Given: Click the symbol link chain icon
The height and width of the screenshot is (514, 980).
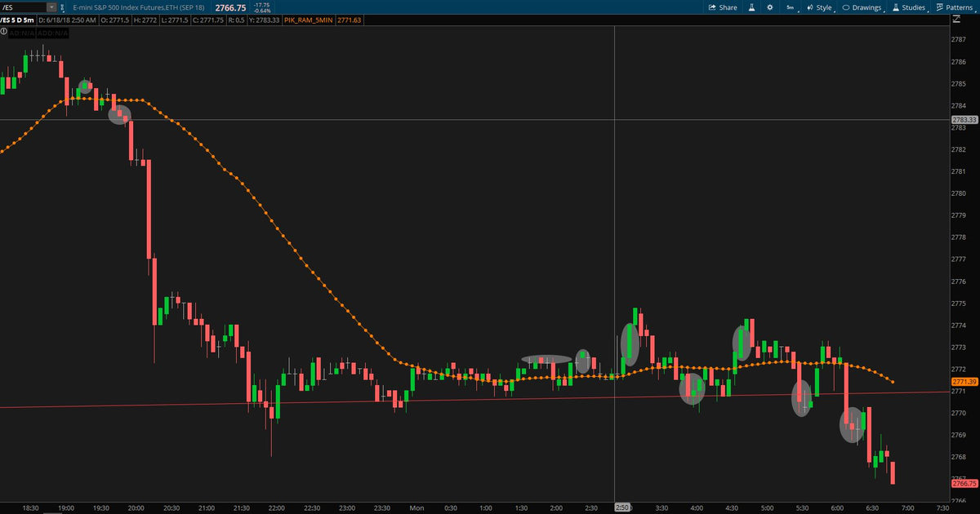Looking at the screenshot, I should [62, 8].
